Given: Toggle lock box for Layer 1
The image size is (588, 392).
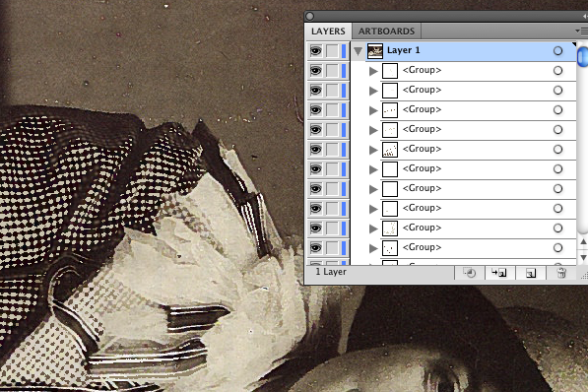Looking at the screenshot, I should (332, 50).
